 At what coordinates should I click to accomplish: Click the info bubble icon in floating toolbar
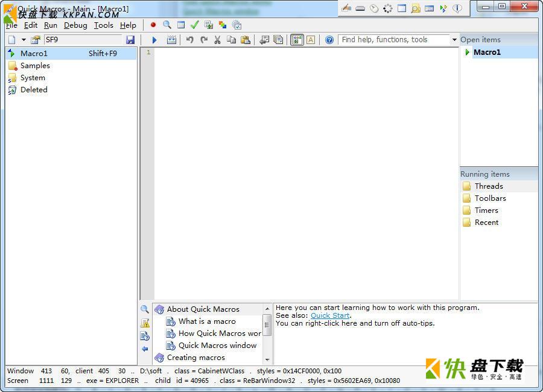[x=457, y=8]
